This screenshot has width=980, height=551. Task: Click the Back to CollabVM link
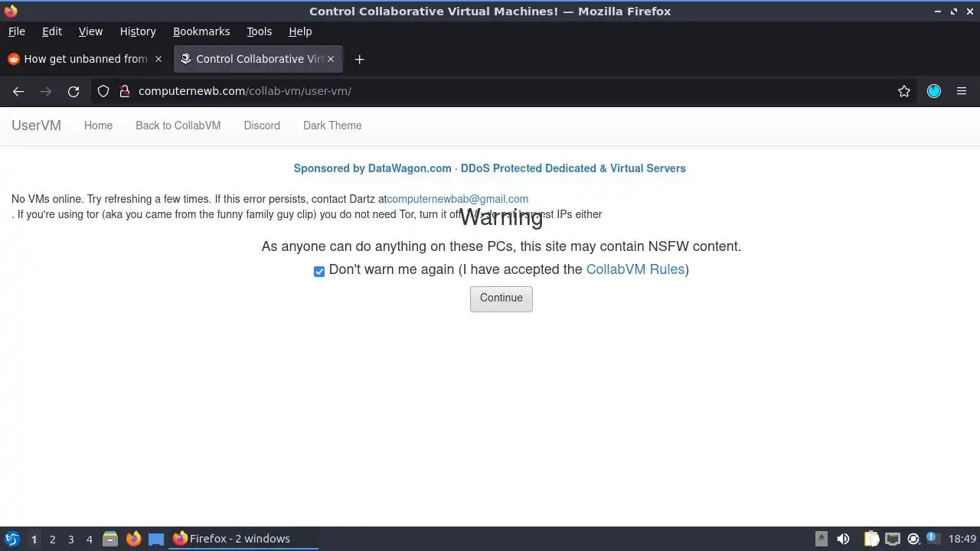tap(178, 126)
